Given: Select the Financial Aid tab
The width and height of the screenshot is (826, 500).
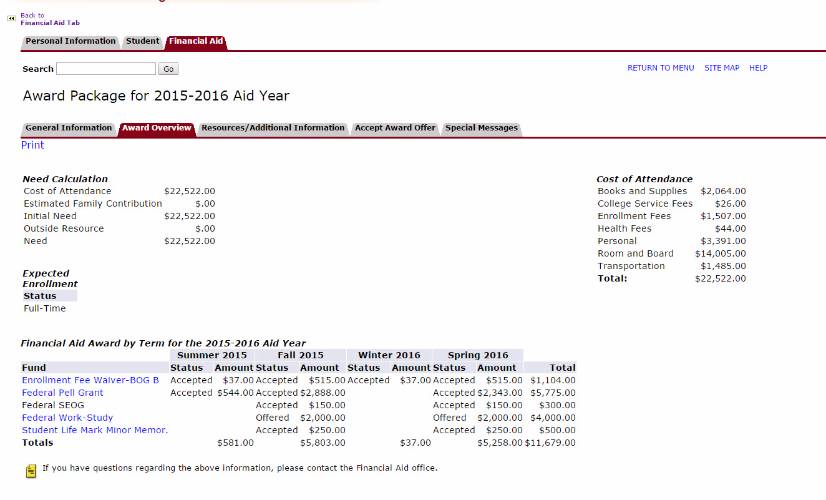Looking at the screenshot, I should (195, 41).
